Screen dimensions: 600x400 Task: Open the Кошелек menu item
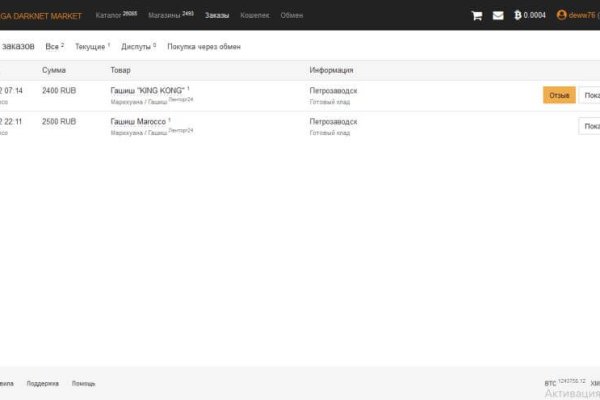(x=255, y=15)
